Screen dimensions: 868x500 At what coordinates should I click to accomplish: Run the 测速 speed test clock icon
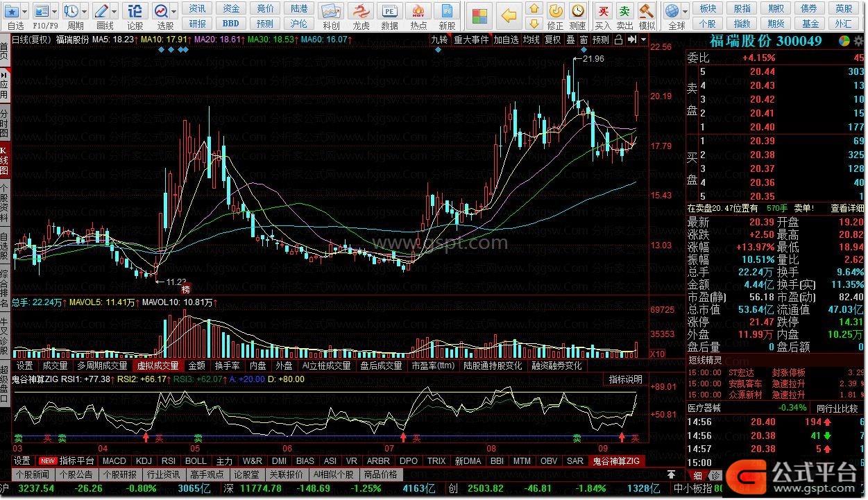(578, 11)
